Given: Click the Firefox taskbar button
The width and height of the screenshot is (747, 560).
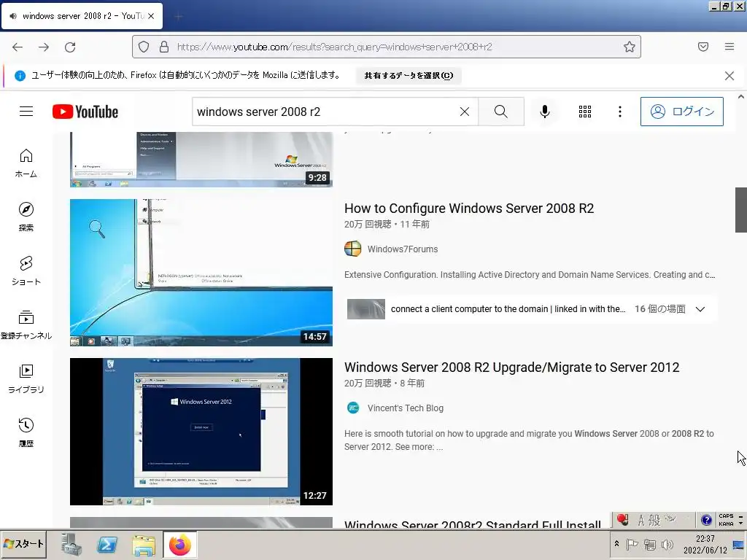Looking at the screenshot, I should [179, 544].
